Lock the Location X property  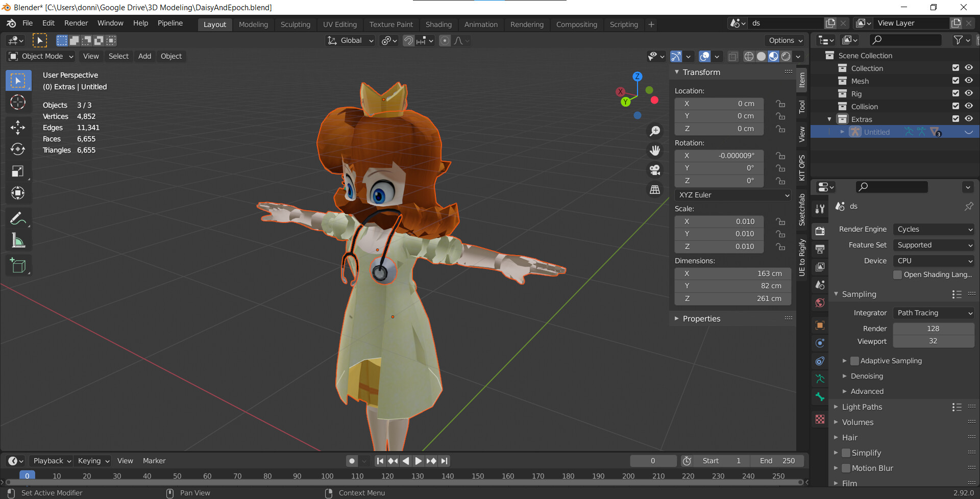(x=780, y=104)
